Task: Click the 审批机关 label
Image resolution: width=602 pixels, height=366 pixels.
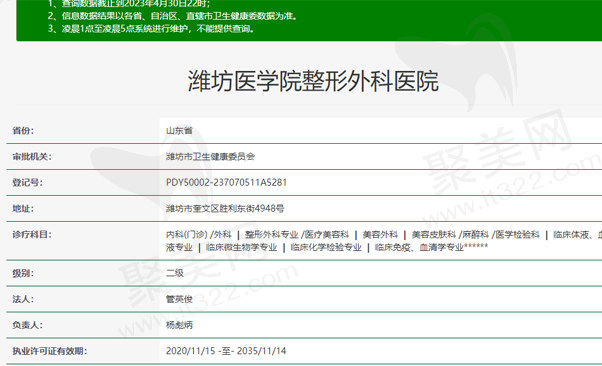Action: click(x=32, y=156)
